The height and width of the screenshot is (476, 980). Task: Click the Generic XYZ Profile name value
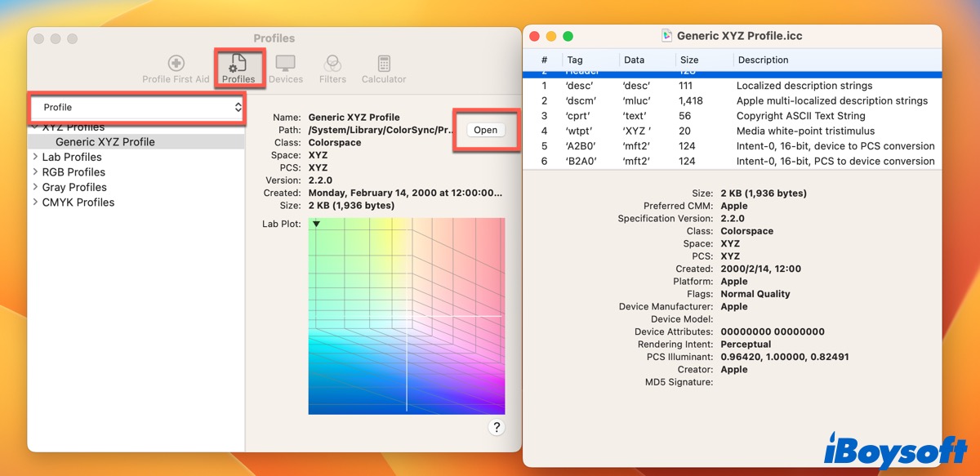pos(354,118)
